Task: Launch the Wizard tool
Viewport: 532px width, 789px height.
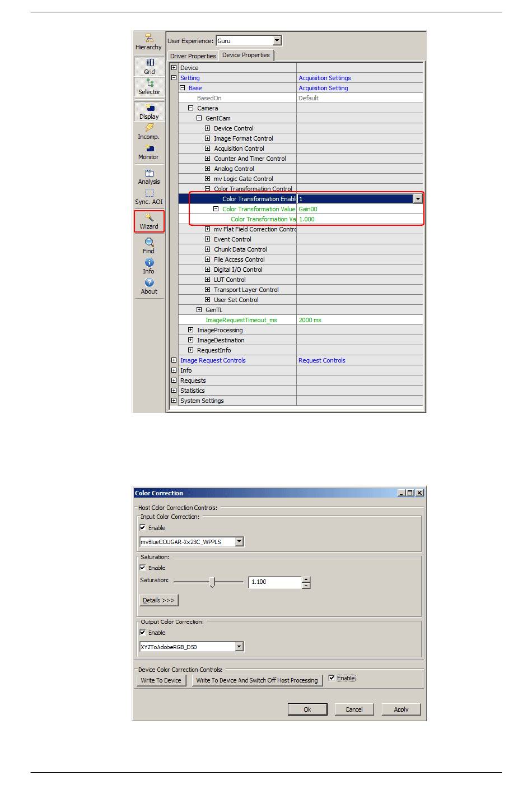Action: tap(149, 221)
